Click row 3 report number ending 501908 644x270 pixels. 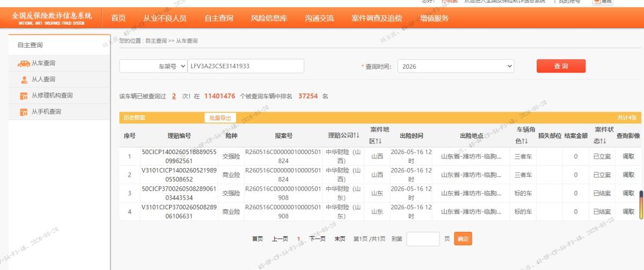(x=283, y=193)
